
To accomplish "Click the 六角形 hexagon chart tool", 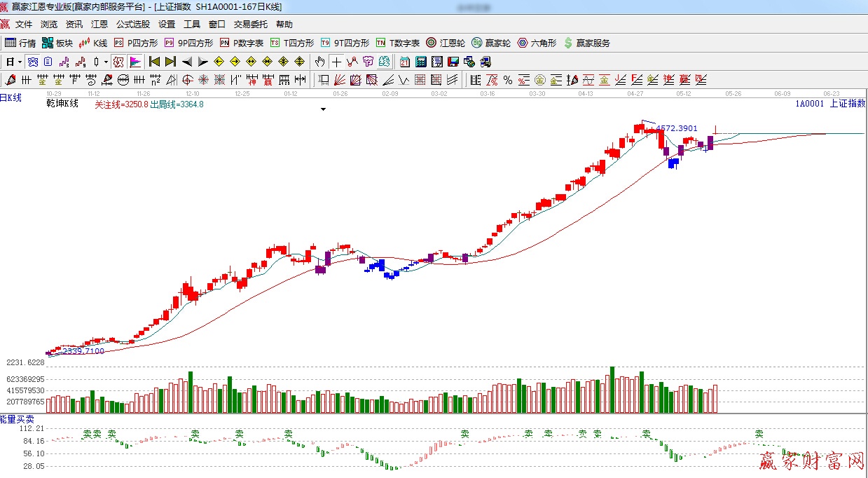I will pos(537,43).
